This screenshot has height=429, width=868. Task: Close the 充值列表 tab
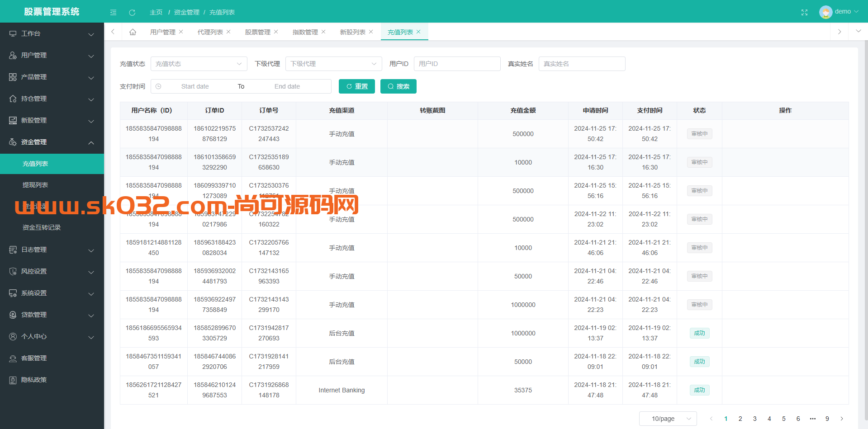418,32
